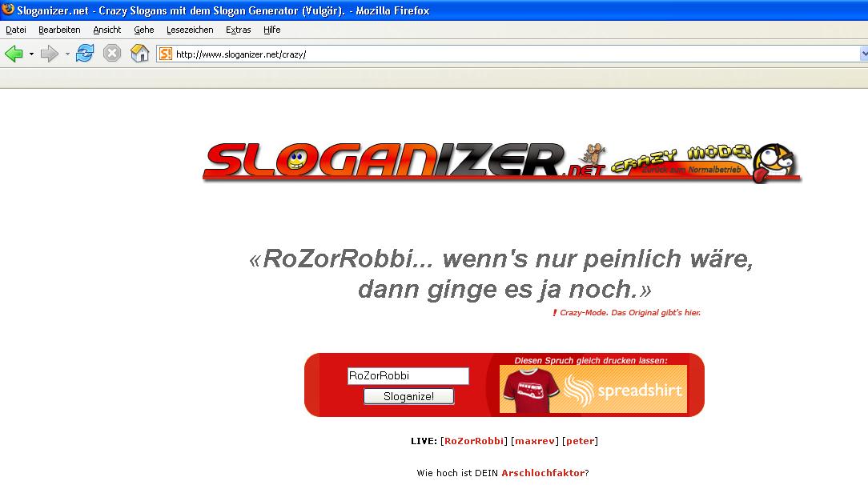Image resolution: width=868 pixels, height=485 pixels.
Task: Reload the page with the refresh icon
Action: click(85, 54)
